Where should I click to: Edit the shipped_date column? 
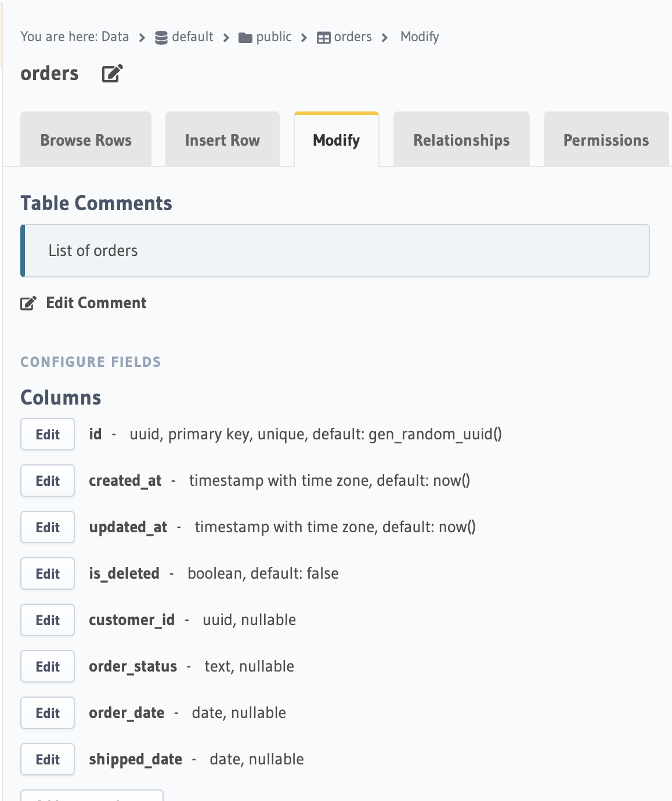coord(48,759)
